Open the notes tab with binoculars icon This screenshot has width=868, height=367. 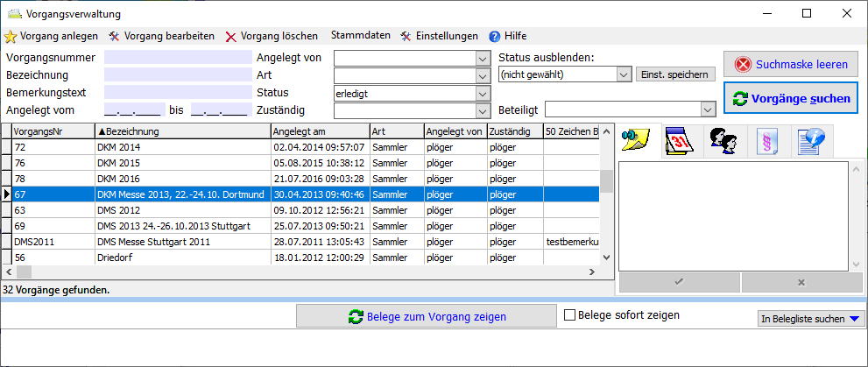click(638, 140)
